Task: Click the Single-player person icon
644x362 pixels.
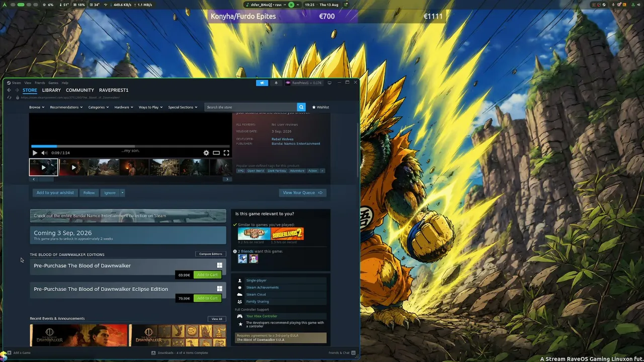Action: (239, 281)
